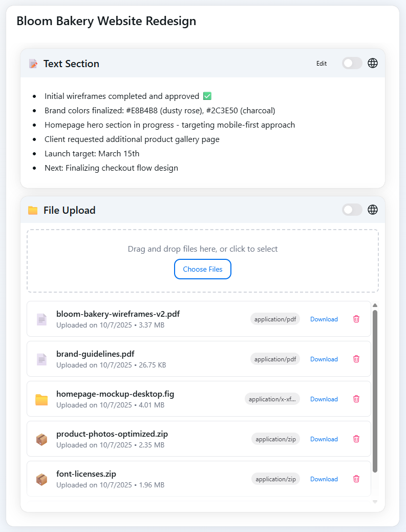Download product-photos-optimized.zip
The width and height of the screenshot is (406, 532).
point(324,439)
